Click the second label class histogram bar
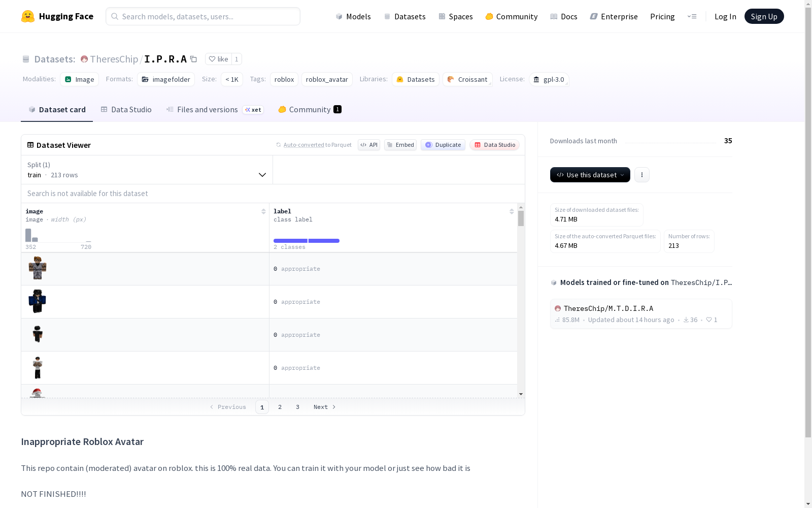 [x=324, y=241]
